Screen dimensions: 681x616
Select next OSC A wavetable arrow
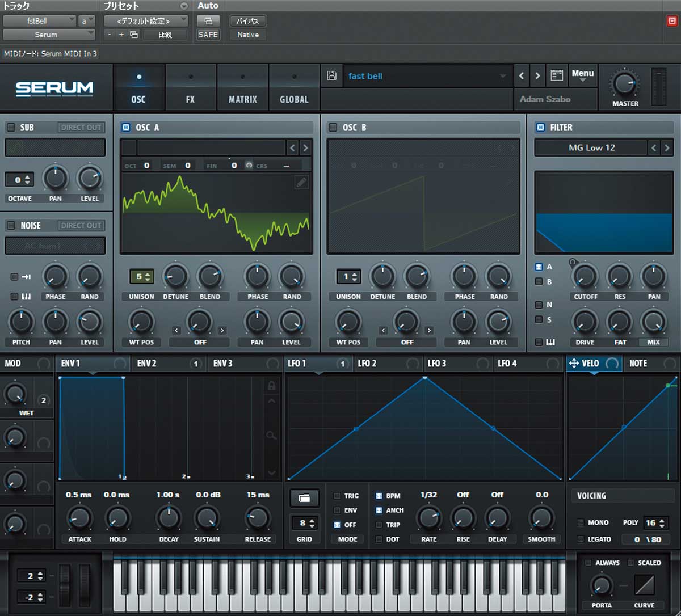(305, 148)
